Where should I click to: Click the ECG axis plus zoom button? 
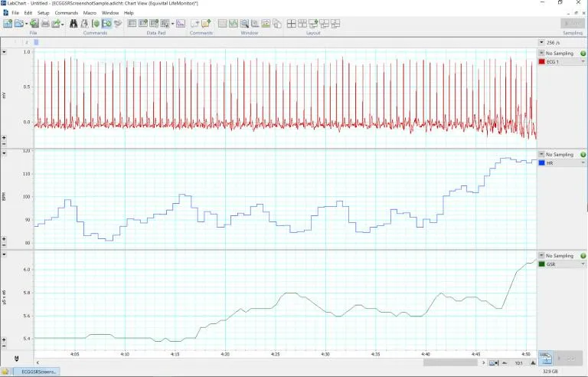pos(5,137)
